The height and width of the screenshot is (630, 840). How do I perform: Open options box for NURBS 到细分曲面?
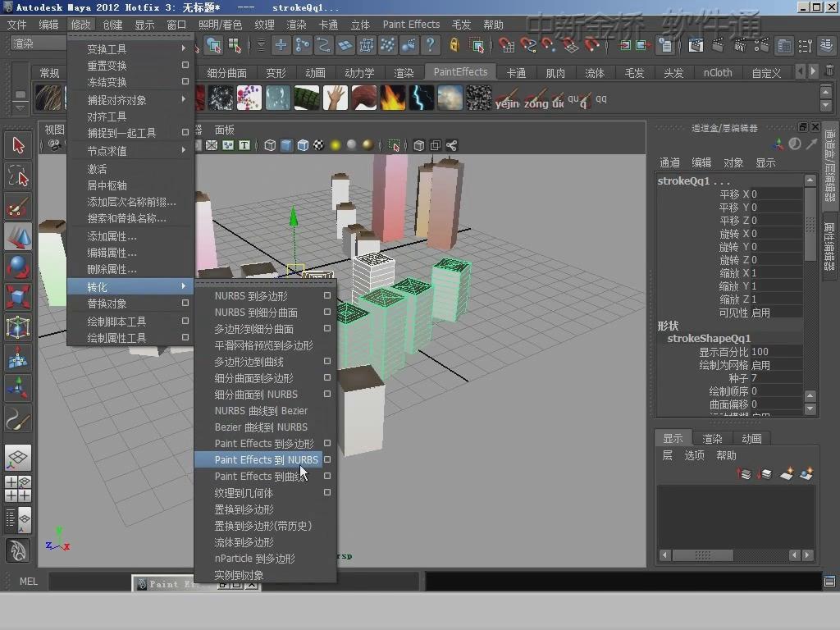click(x=326, y=312)
